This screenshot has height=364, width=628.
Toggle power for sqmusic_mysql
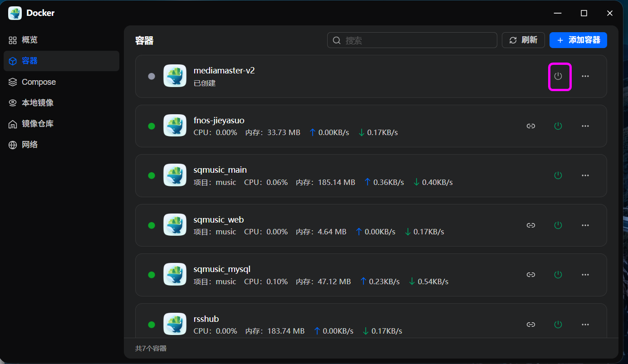(558, 275)
